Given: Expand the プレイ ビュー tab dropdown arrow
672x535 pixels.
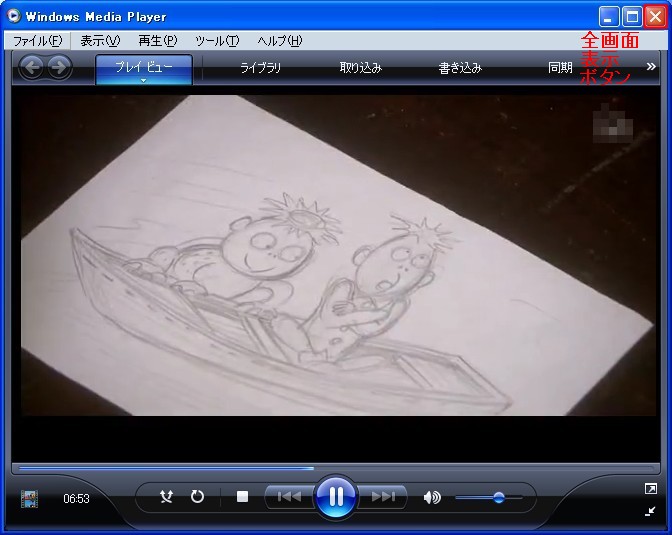Looking at the screenshot, I should (144, 81).
